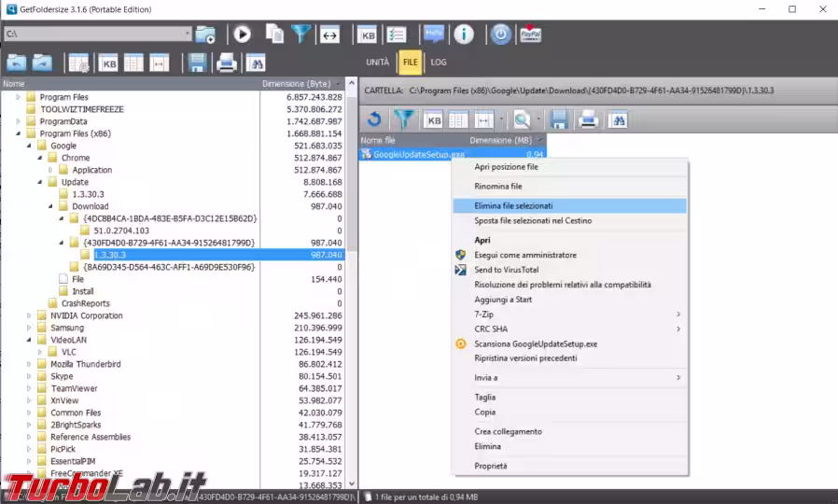Open the blue info icon

click(x=464, y=35)
